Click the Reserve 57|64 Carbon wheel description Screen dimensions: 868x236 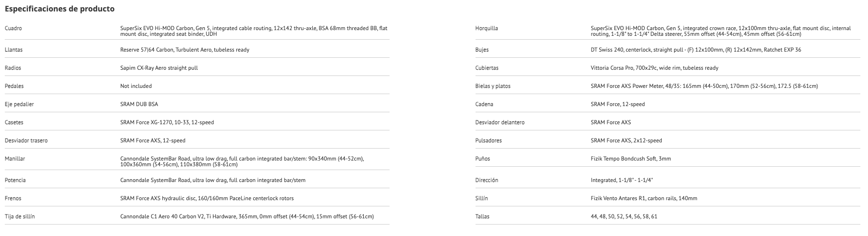[184, 50]
